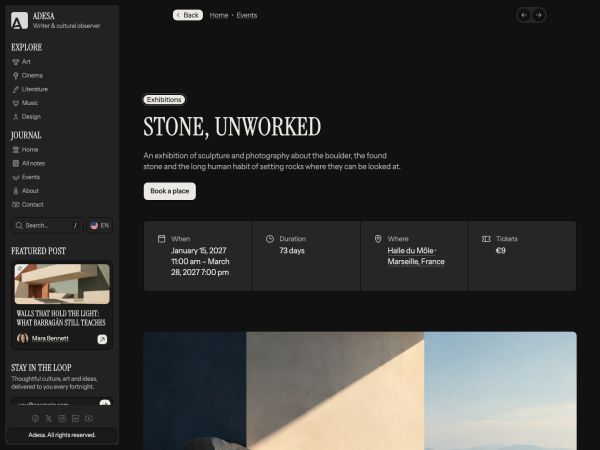This screenshot has width=600, height=450.
Task: Click the Book a place button
Action: click(170, 191)
